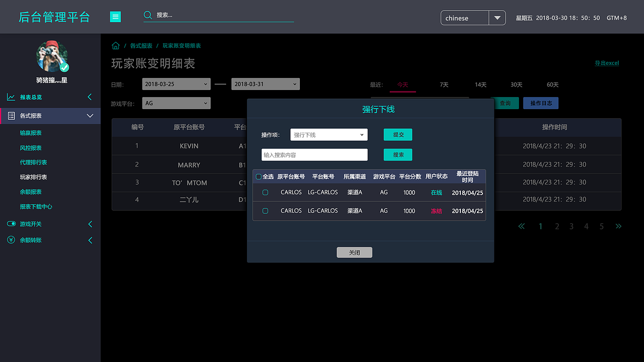Click the 余额转换 icon in sidebar
The image size is (644, 362).
(11, 240)
